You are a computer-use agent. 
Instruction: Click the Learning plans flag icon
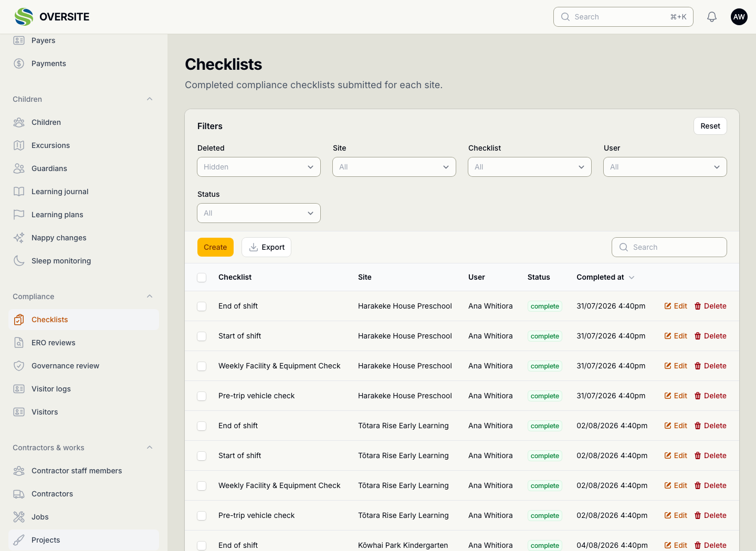click(19, 215)
